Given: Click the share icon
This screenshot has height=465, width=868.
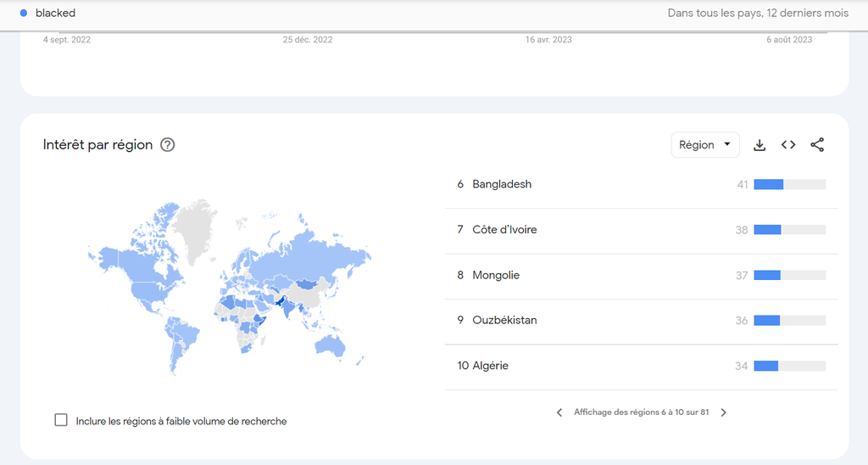Looking at the screenshot, I should click(817, 145).
